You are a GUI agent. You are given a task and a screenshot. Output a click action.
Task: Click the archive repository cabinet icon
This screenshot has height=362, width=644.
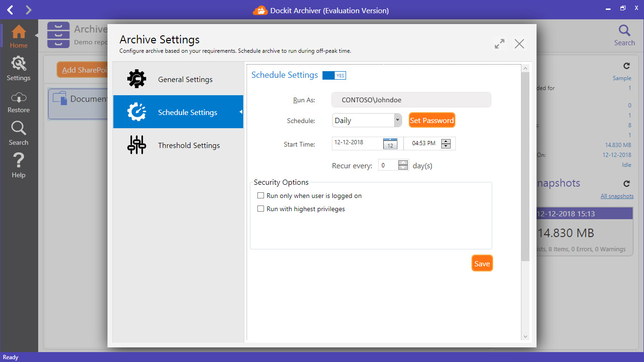click(x=58, y=35)
